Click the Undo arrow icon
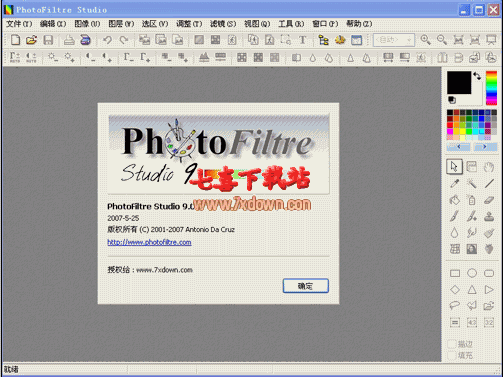503x377 pixels. pos(107,40)
